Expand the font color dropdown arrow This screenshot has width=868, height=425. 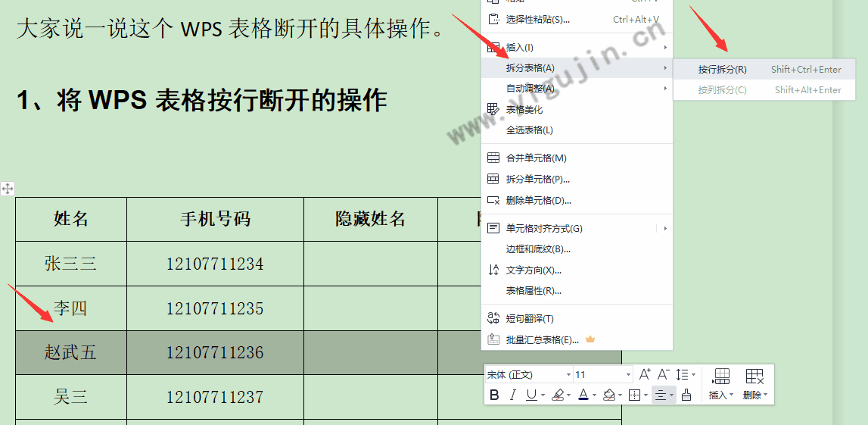pyautogui.click(x=594, y=395)
